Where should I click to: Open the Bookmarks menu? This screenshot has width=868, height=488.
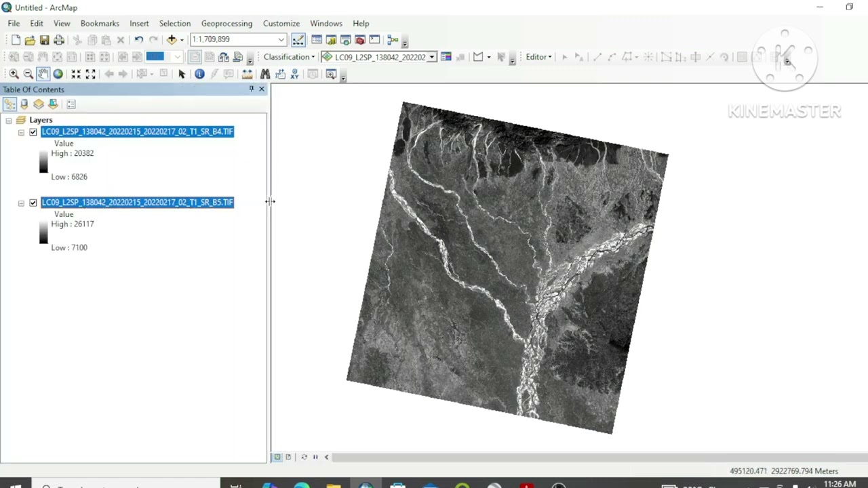tap(100, 23)
